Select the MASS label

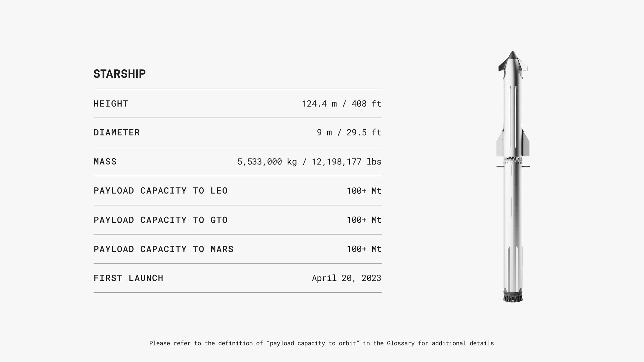point(105,162)
